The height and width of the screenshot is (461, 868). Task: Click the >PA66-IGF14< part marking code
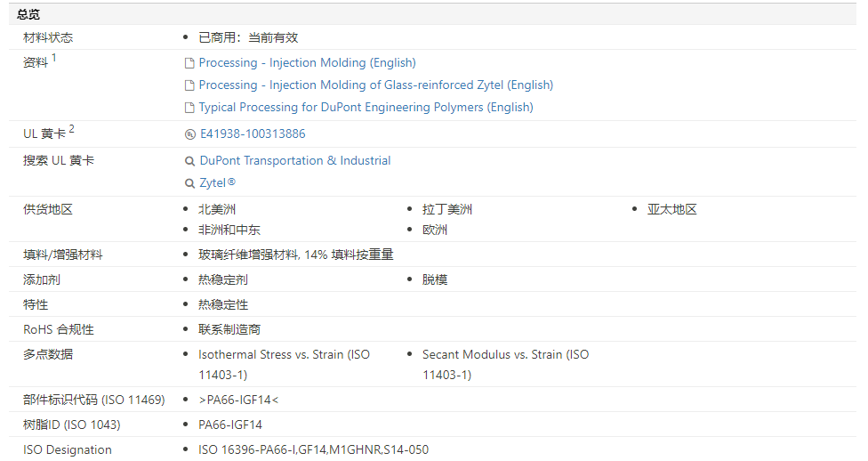tap(238, 400)
